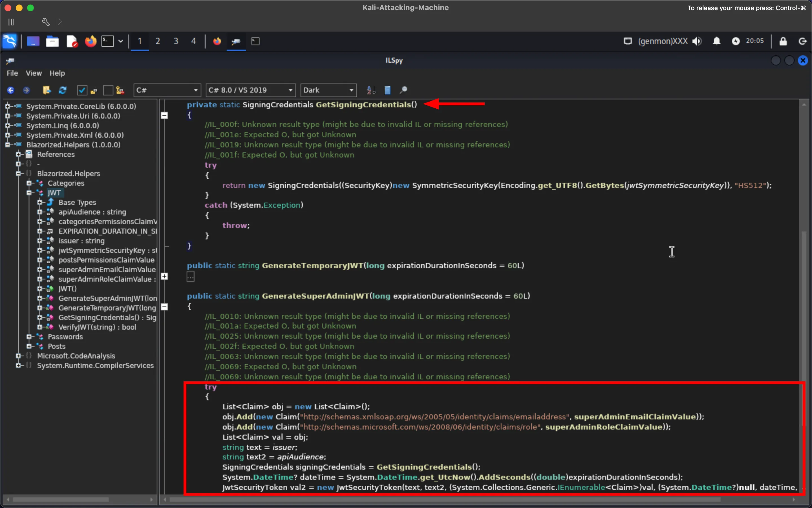The width and height of the screenshot is (812, 508).
Task: Select jwtSymmetricSecurityKey field in tree
Action: tap(107, 250)
